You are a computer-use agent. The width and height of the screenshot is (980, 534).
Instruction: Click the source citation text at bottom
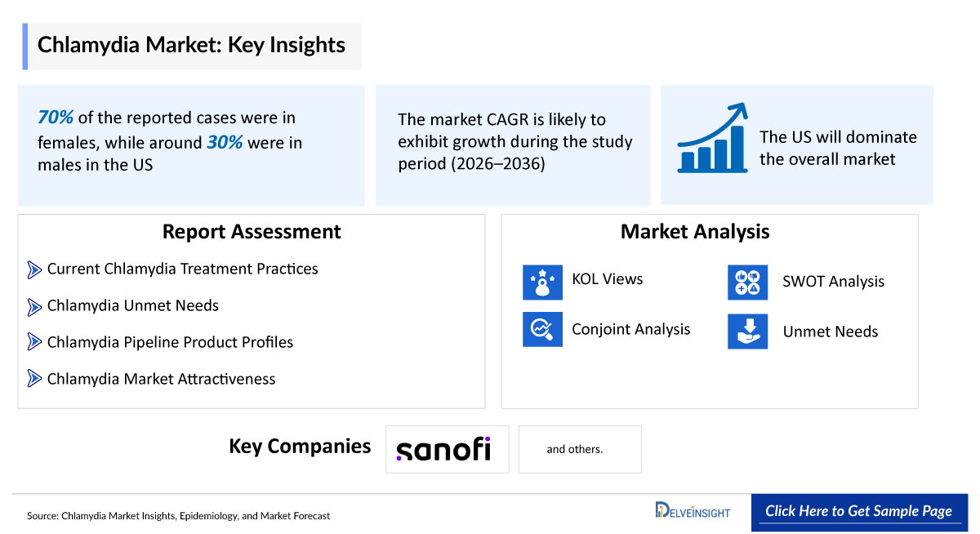(178, 516)
